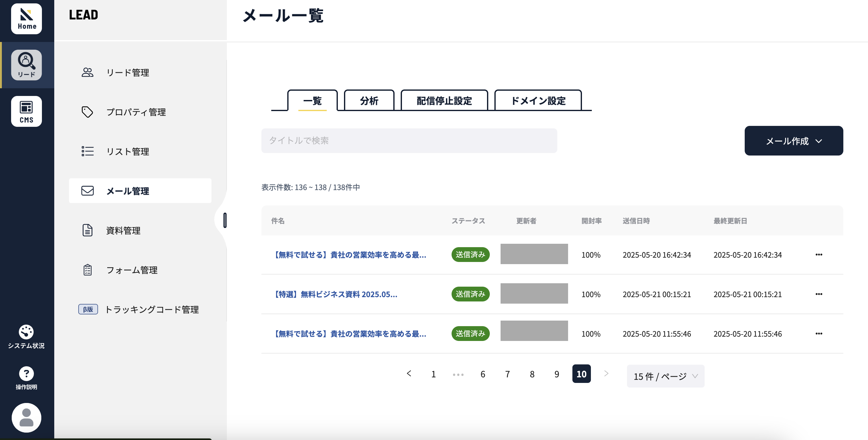Switch to the 分析 tab
868x440 pixels.
(x=369, y=101)
